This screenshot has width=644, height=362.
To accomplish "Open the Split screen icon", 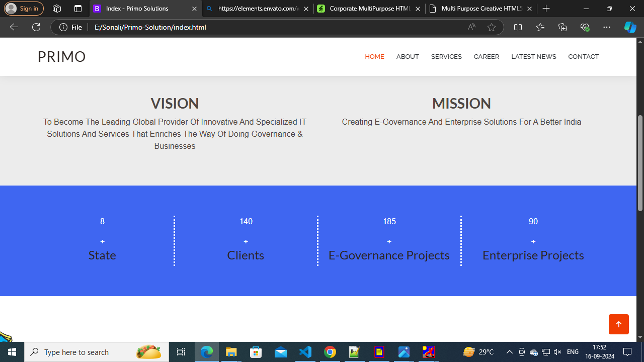I will point(518,27).
